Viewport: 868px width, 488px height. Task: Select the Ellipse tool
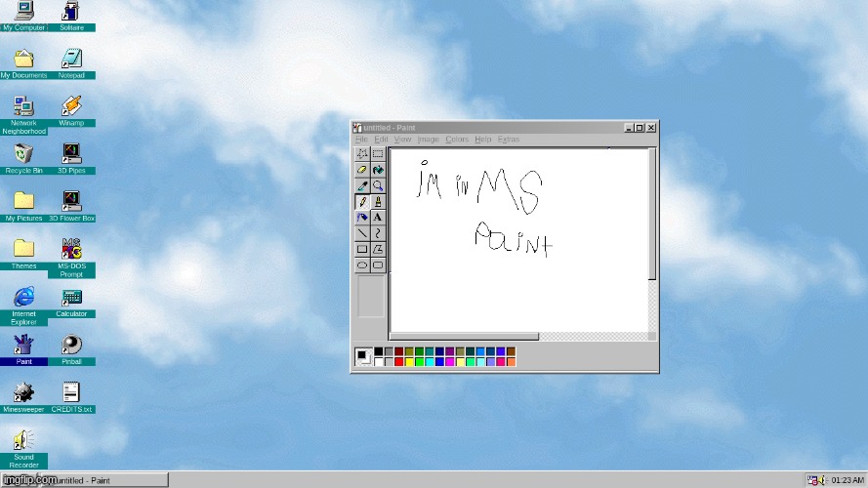(x=362, y=265)
